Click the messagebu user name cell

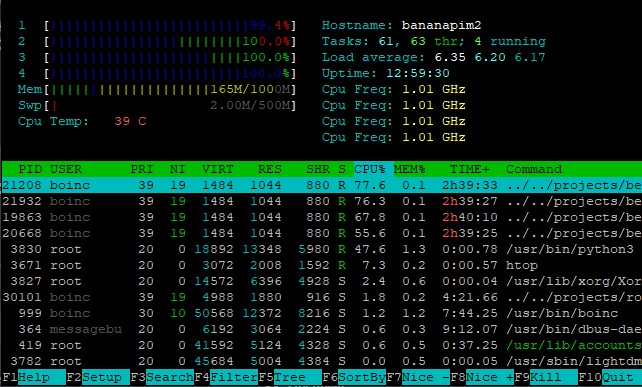point(86,329)
